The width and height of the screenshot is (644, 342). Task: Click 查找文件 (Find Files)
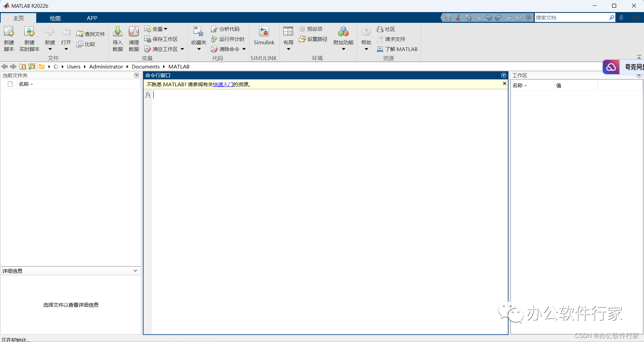pyautogui.click(x=91, y=34)
